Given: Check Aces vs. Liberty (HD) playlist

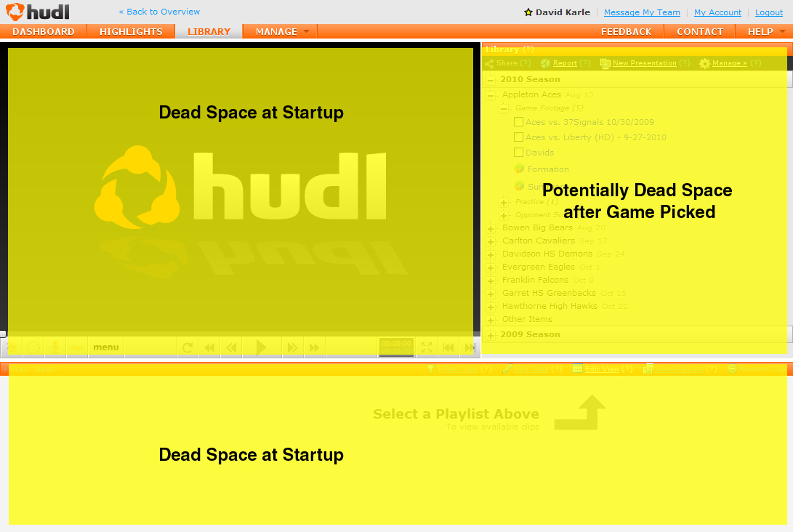Looking at the screenshot, I should [518, 137].
